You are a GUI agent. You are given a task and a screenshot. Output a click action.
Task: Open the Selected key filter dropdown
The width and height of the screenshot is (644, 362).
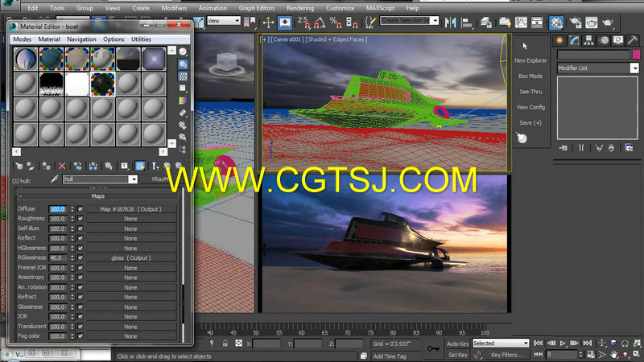(x=500, y=343)
